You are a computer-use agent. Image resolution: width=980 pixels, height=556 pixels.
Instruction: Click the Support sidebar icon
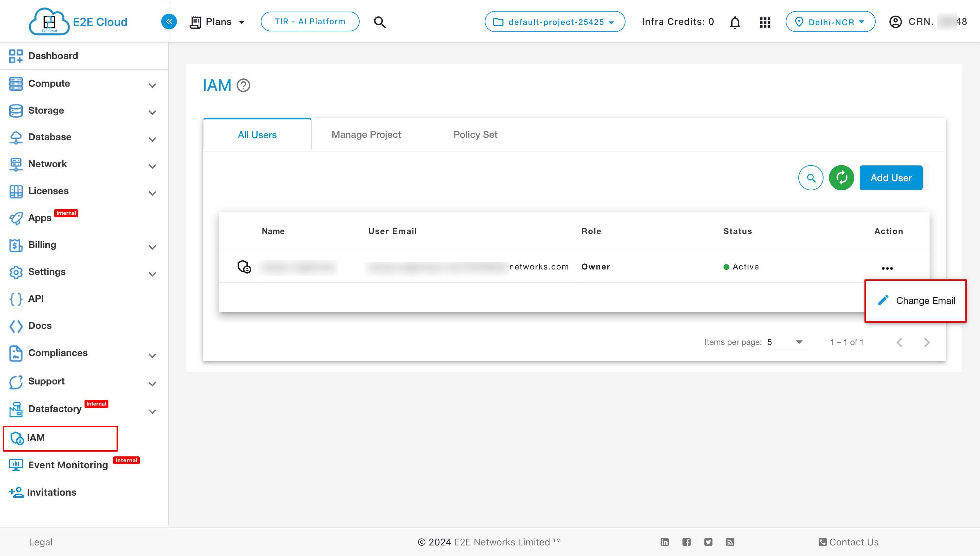click(16, 382)
